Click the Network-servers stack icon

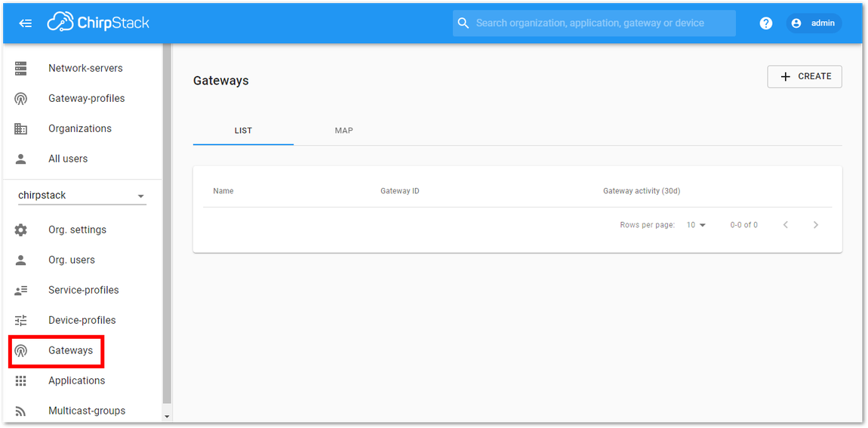20,68
